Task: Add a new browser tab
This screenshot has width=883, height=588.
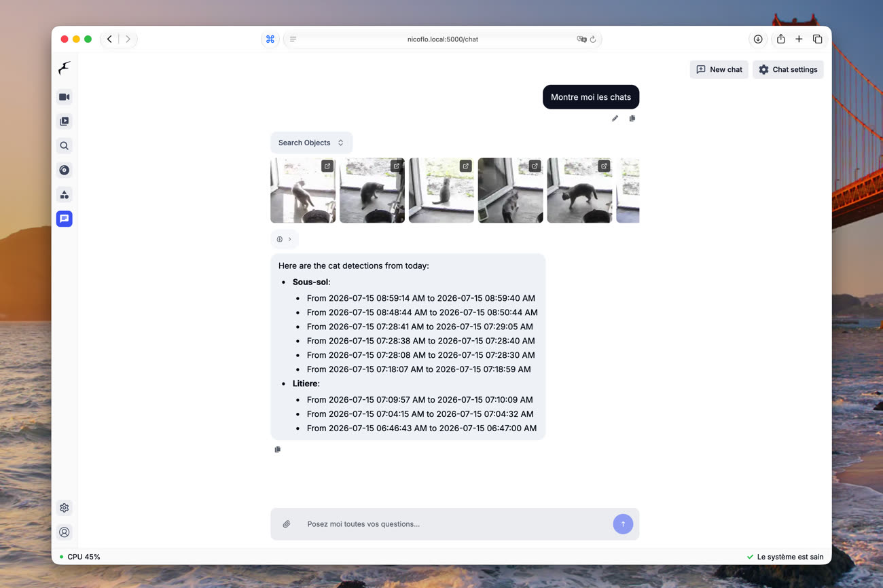Action: coord(799,39)
